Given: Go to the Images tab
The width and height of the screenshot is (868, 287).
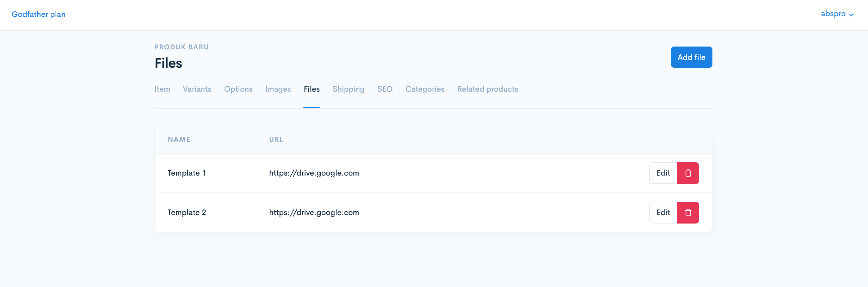Looking at the screenshot, I should point(278,89).
